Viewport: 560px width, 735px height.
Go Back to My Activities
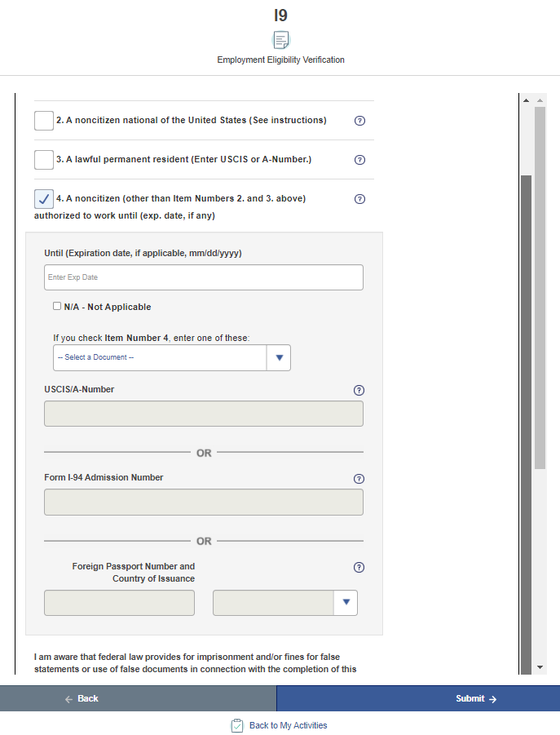pos(288,725)
